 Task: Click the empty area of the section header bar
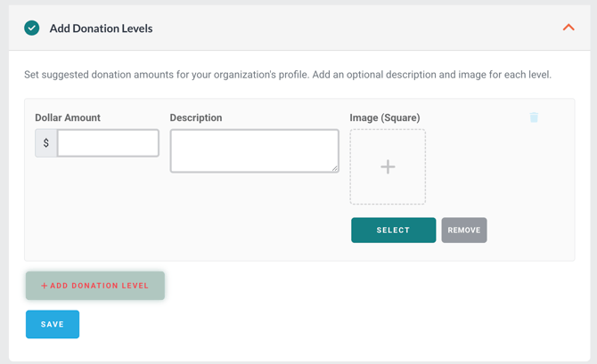[x=356, y=28]
